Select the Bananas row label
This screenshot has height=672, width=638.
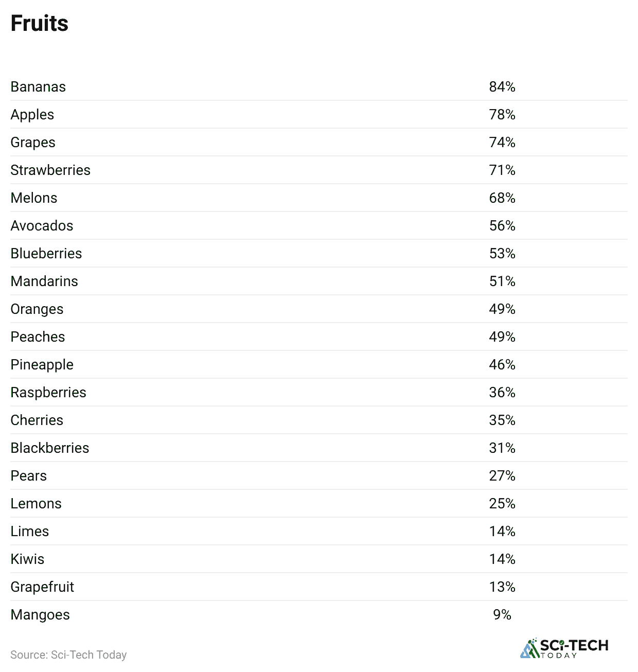(38, 87)
